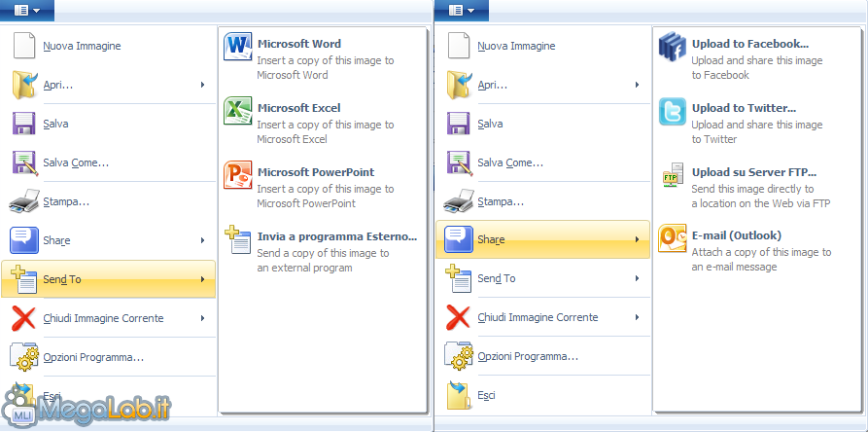Click the Microsoft Word icon
The height and width of the screenshot is (432, 868).
click(x=238, y=46)
